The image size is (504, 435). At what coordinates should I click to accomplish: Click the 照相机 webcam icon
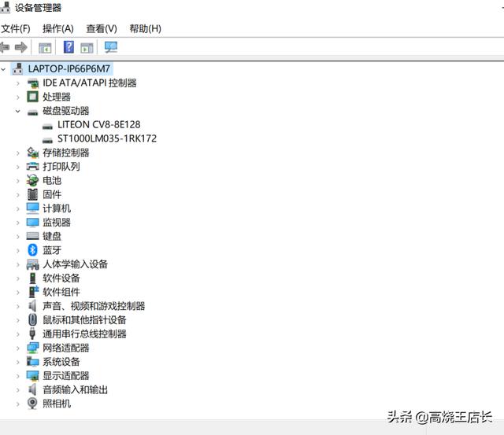click(x=32, y=404)
